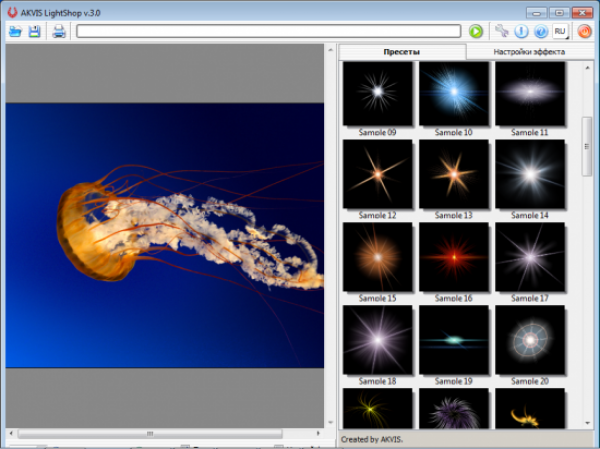Image resolution: width=600 pixels, height=449 pixels.
Task: Select the Sample 20 ring preset
Action: pos(530,340)
